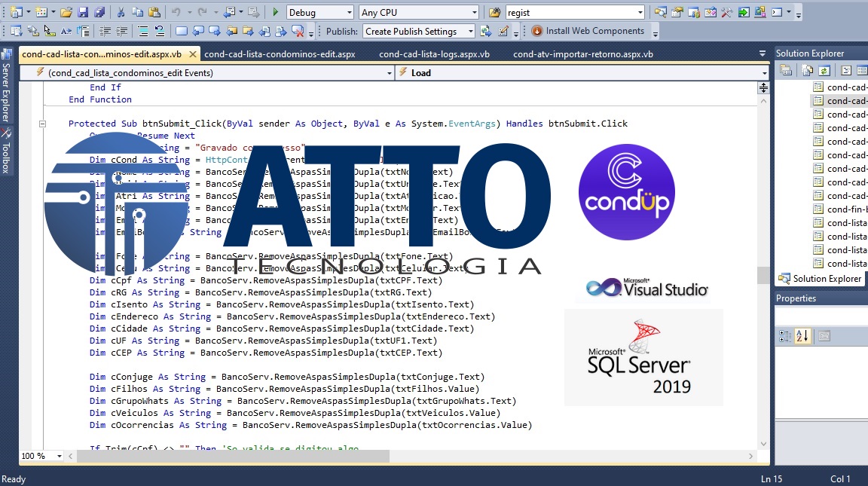Go to the next bookmark icon
Image resolution: width=868 pixels, height=486 pixels.
(214, 32)
